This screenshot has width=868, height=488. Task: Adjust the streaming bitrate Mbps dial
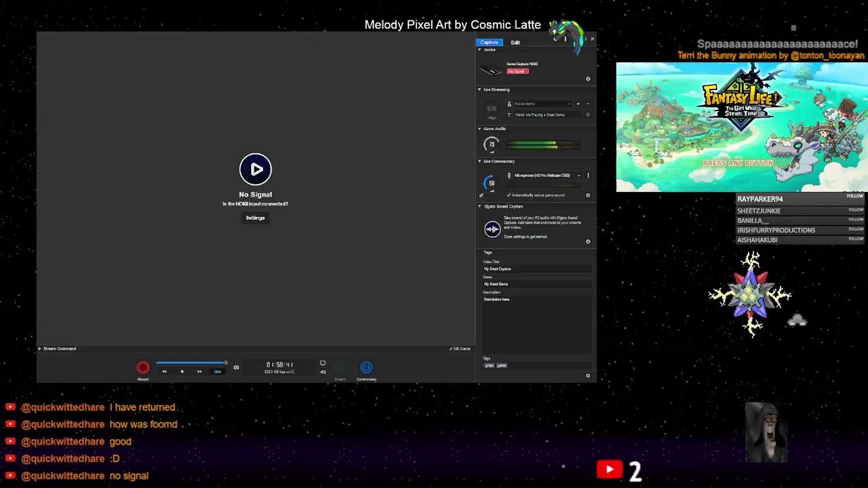coord(492,108)
